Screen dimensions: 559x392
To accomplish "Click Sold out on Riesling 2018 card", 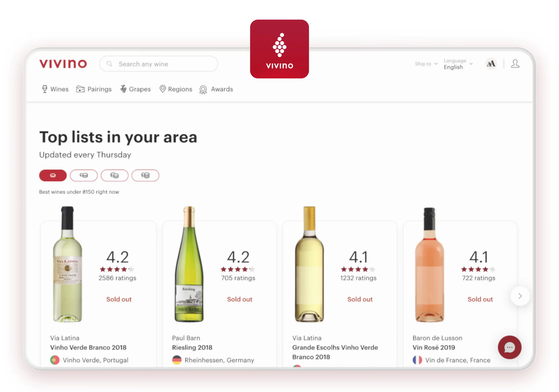I will click(240, 299).
